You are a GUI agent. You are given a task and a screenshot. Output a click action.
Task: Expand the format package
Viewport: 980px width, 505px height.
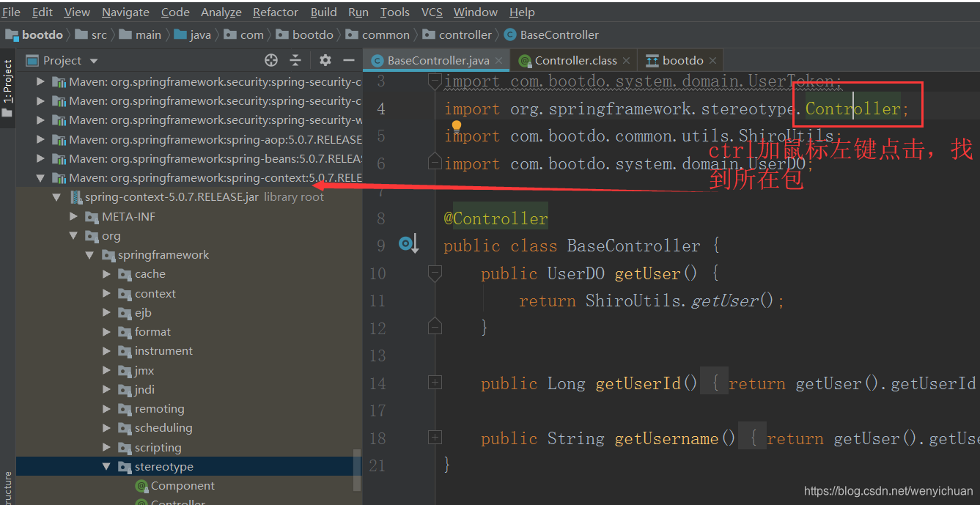[x=106, y=331]
